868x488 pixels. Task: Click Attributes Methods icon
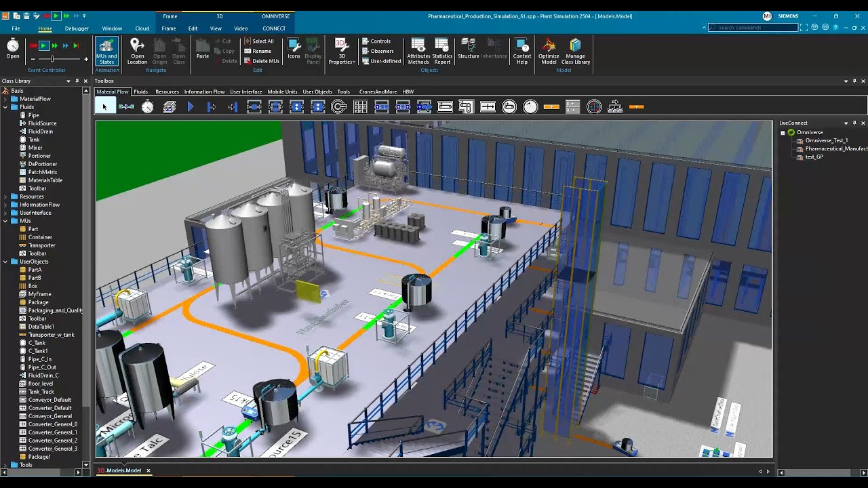[x=418, y=52]
